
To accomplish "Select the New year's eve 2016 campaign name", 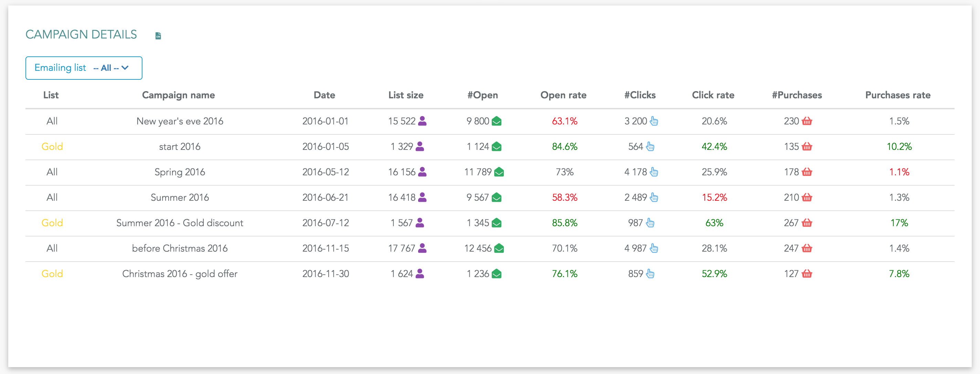I will click(180, 121).
